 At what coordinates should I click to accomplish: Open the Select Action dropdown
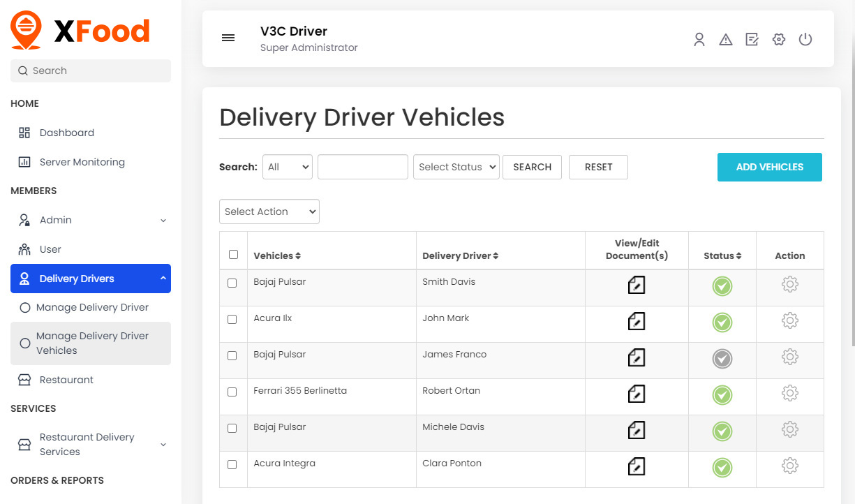pos(269,212)
